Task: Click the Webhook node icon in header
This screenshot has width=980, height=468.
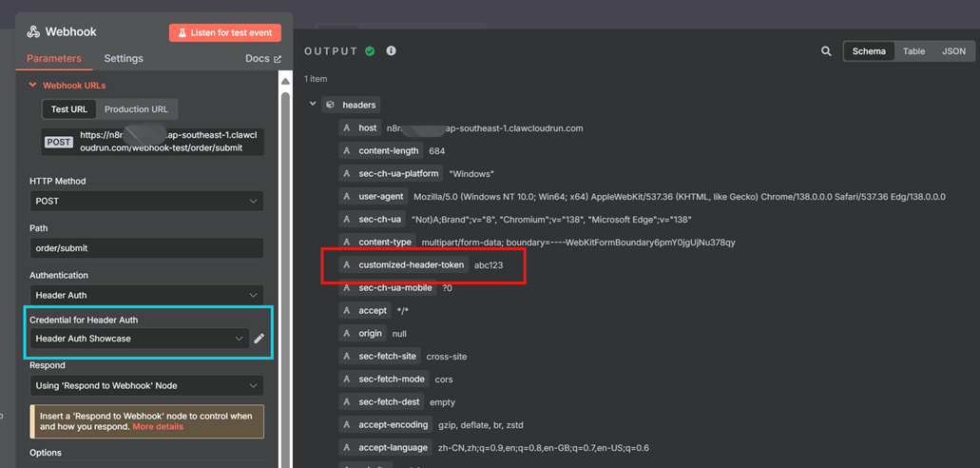Action: (x=33, y=31)
